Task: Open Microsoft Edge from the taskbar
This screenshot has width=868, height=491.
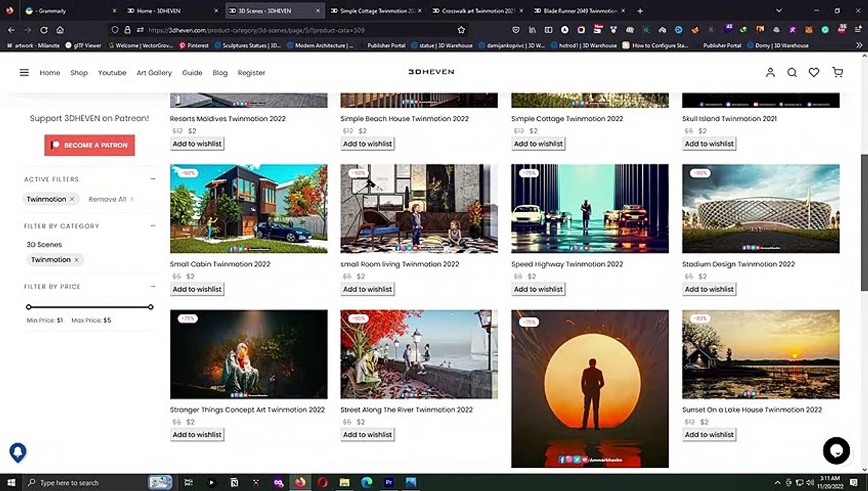Action: tap(366, 483)
